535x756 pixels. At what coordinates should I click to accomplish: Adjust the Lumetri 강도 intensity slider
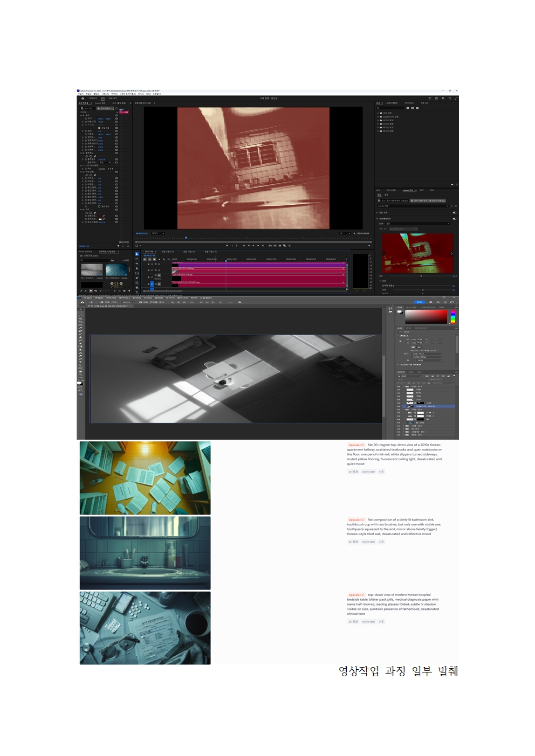[x=421, y=276]
